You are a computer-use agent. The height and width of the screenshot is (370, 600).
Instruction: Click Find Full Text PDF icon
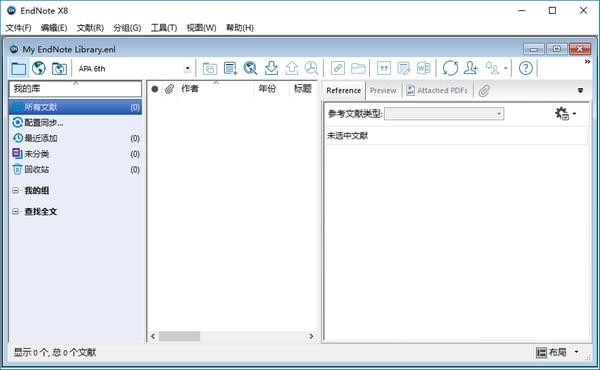click(x=311, y=68)
